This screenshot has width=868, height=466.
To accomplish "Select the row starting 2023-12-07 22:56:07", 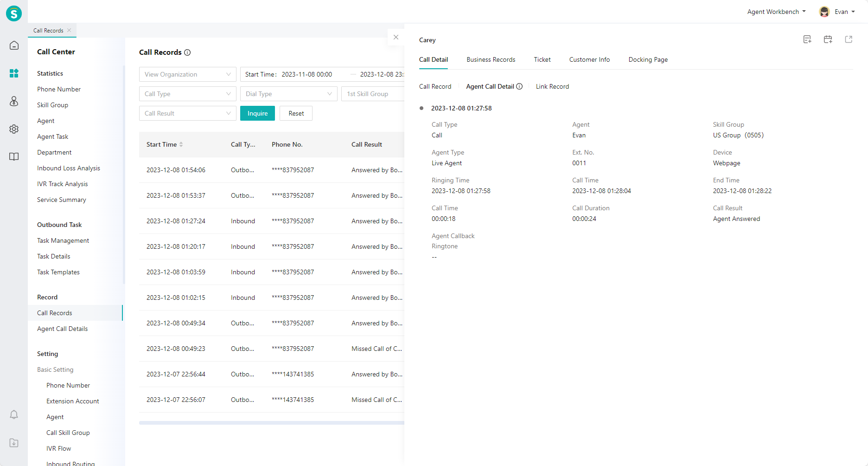I will pyautogui.click(x=272, y=400).
